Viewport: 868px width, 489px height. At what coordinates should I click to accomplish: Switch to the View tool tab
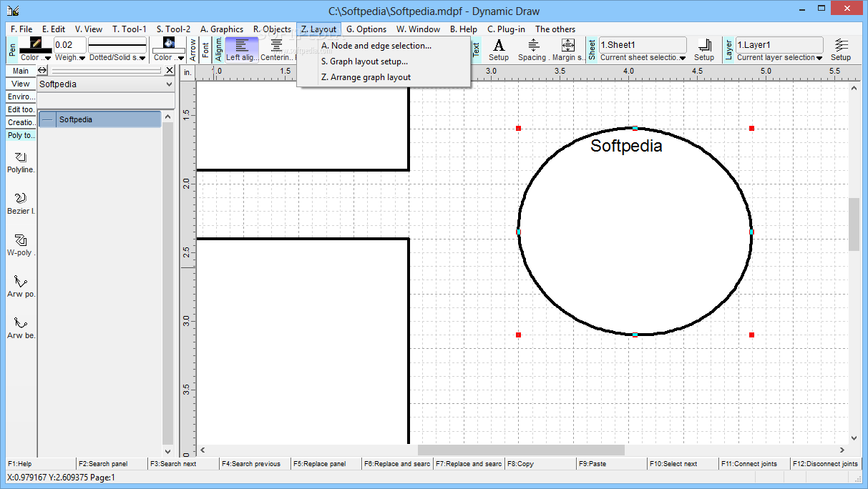tap(21, 84)
